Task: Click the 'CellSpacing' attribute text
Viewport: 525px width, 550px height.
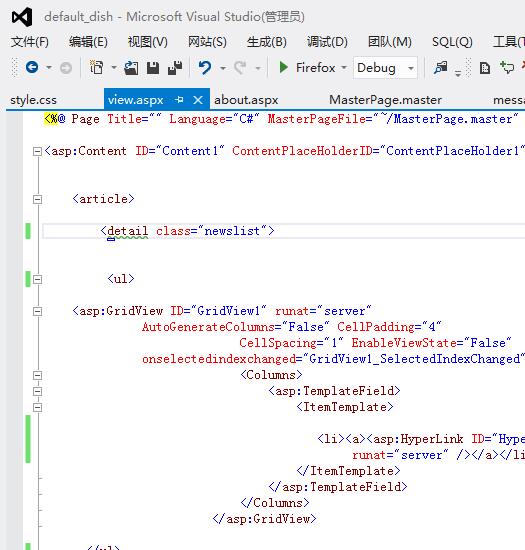Action: [x=278, y=343]
